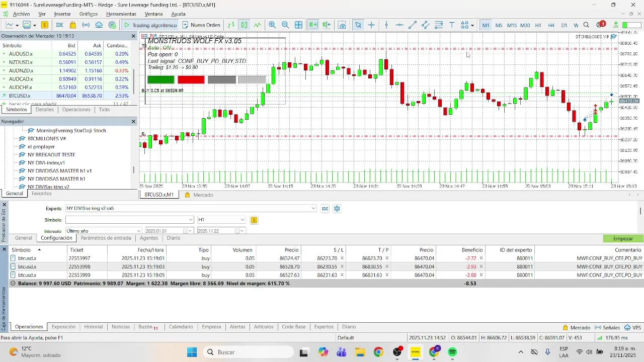Toggle chart auto scroll
Image resolution: width=644 pixels, height=362 pixels.
coord(313,25)
